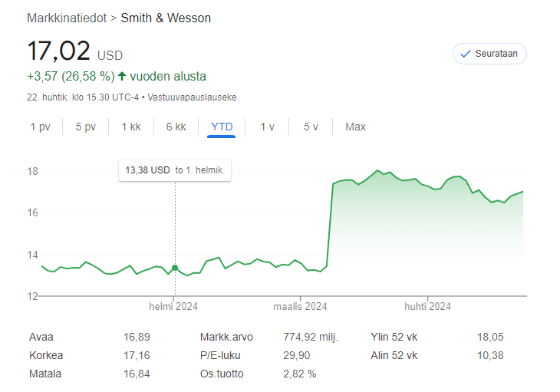Screen dimensions: 560x392
Task: Click the Alin 52 vk label
Action: (394, 356)
